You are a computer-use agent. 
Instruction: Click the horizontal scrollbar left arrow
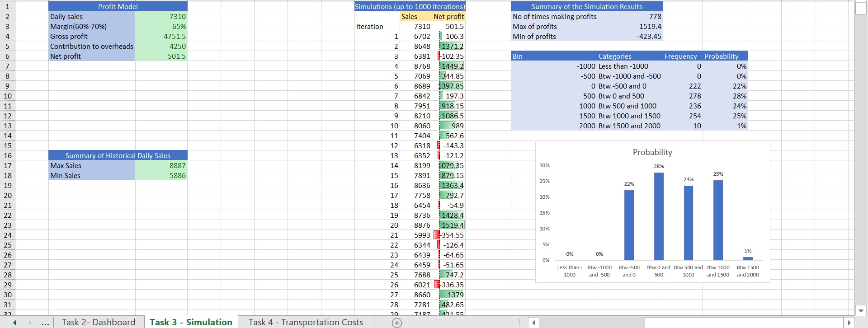534,323
